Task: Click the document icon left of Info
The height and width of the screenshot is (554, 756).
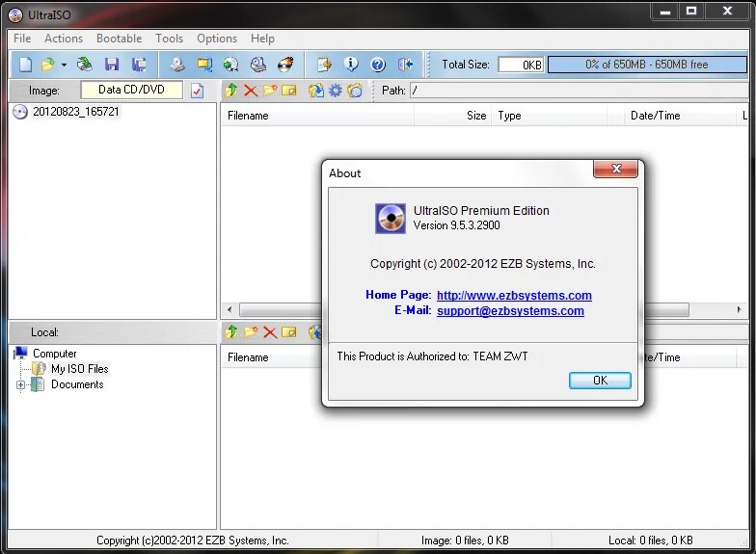Action: coord(324,64)
